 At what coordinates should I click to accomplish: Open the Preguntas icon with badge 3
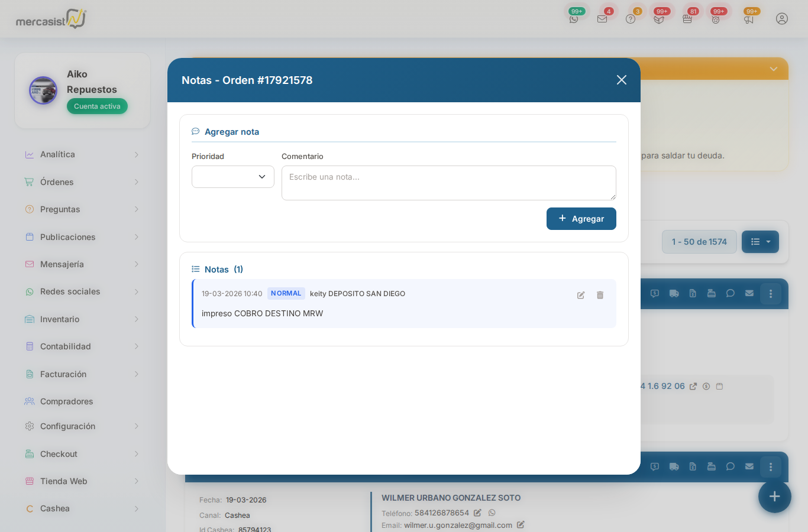pyautogui.click(x=631, y=18)
